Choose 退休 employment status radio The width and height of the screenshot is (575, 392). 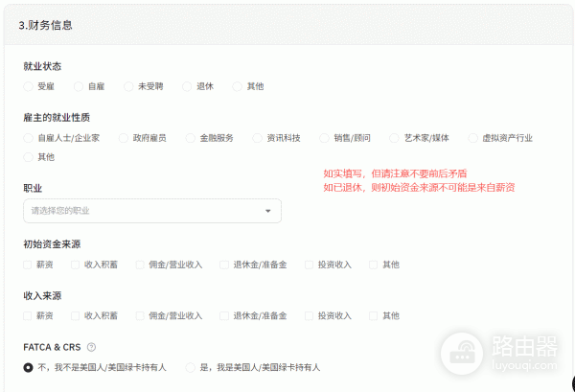pos(187,86)
